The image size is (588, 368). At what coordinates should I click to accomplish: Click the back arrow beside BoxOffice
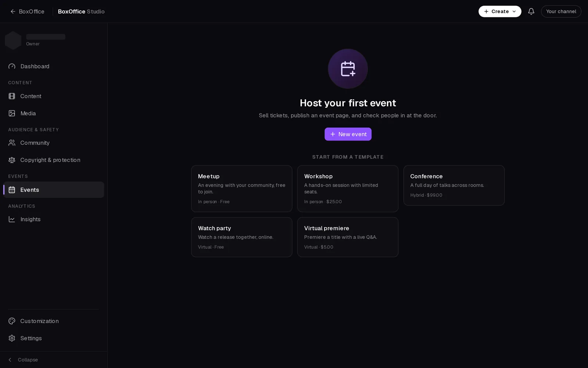coord(13,11)
